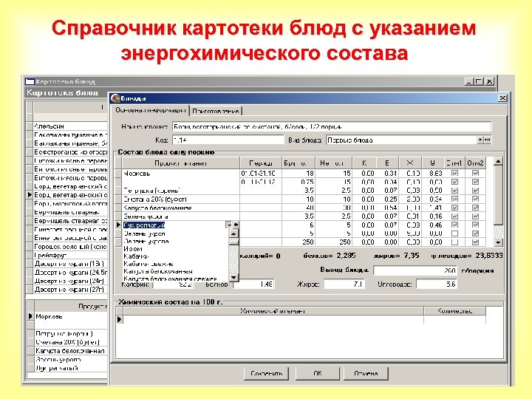This screenshot has width=532, height=399.
Task: Select Вермишель отварная in Картотека блюд list
Action: [70, 212]
